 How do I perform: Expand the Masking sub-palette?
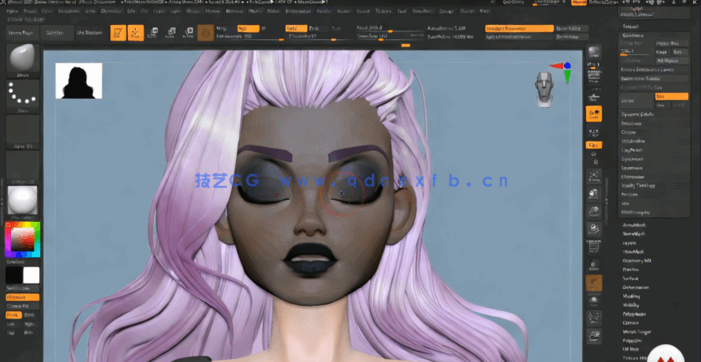coord(631,296)
